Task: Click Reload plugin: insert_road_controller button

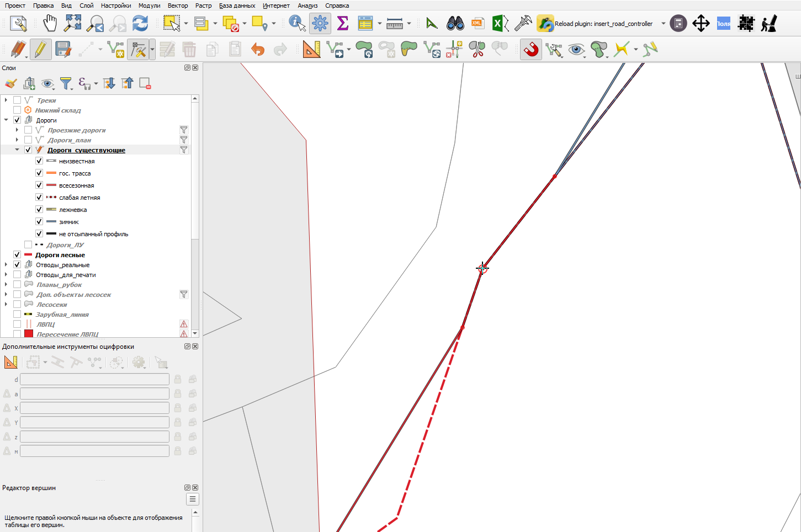Action: [x=595, y=24]
